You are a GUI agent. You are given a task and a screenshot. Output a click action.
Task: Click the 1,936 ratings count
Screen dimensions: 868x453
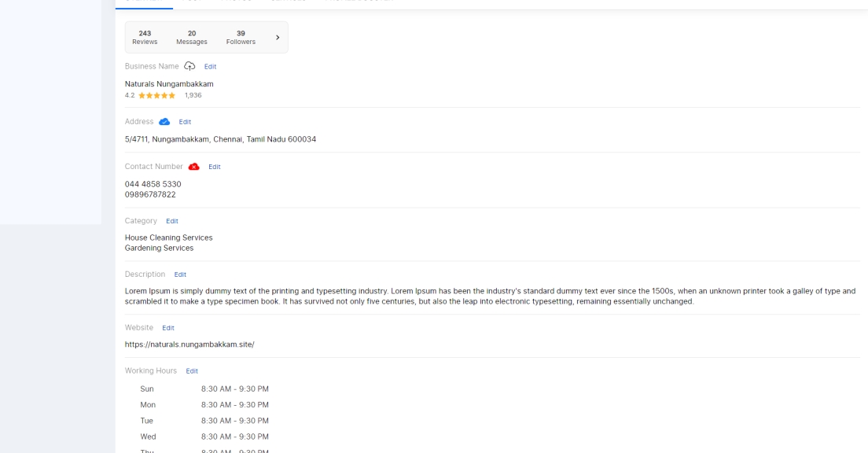coord(193,95)
